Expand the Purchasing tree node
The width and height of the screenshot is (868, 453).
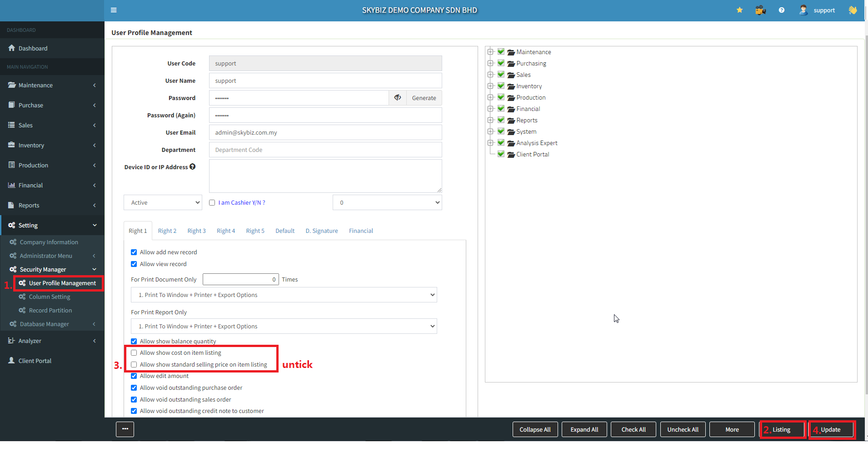pos(490,63)
